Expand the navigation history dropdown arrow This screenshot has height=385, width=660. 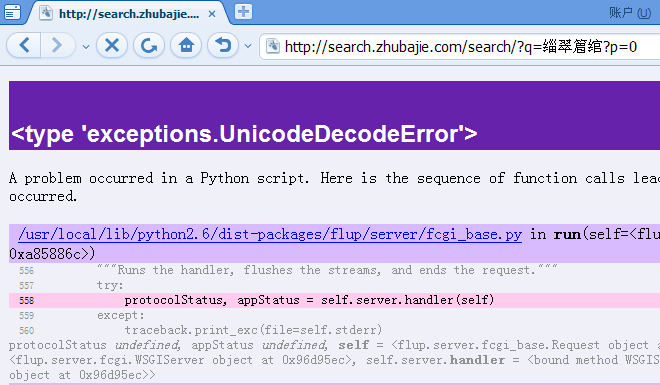tap(86, 46)
